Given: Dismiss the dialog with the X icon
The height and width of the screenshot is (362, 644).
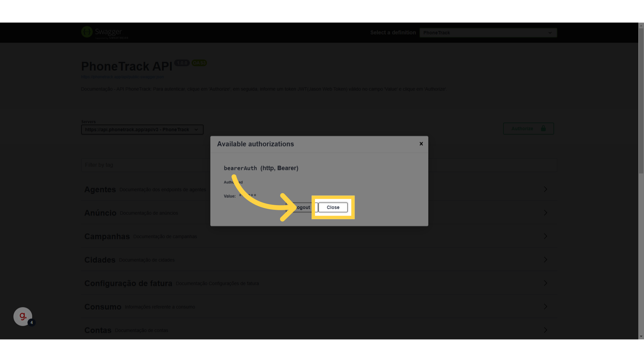Looking at the screenshot, I should point(421,144).
